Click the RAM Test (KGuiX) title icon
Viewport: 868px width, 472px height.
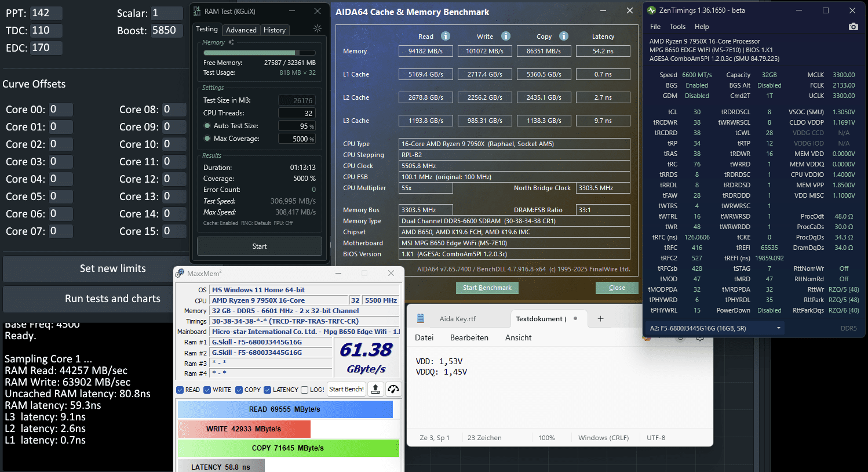pos(197,12)
